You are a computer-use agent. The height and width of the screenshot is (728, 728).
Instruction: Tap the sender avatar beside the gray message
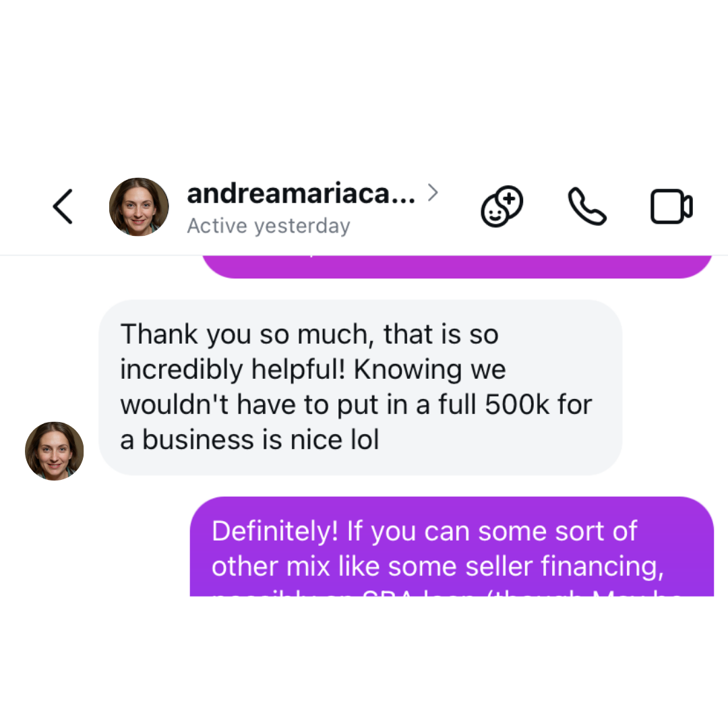click(55, 451)
